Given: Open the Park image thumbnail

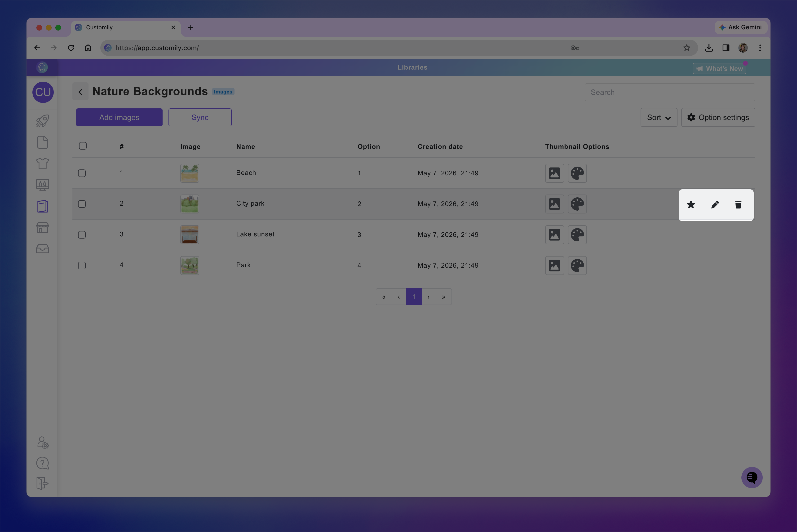Looking at the screenshot, I should (x=190, y=265).
